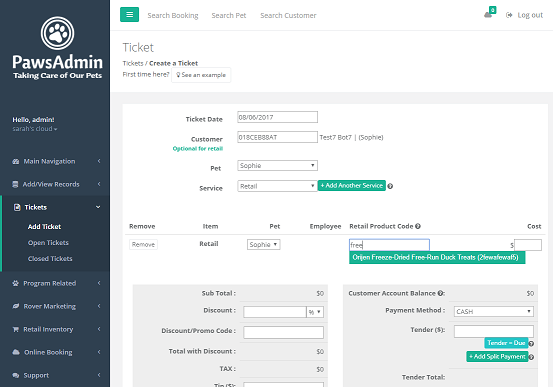Click help icon beside Tender = Due
The image size is (553, 387).
(x=531, y=343)
